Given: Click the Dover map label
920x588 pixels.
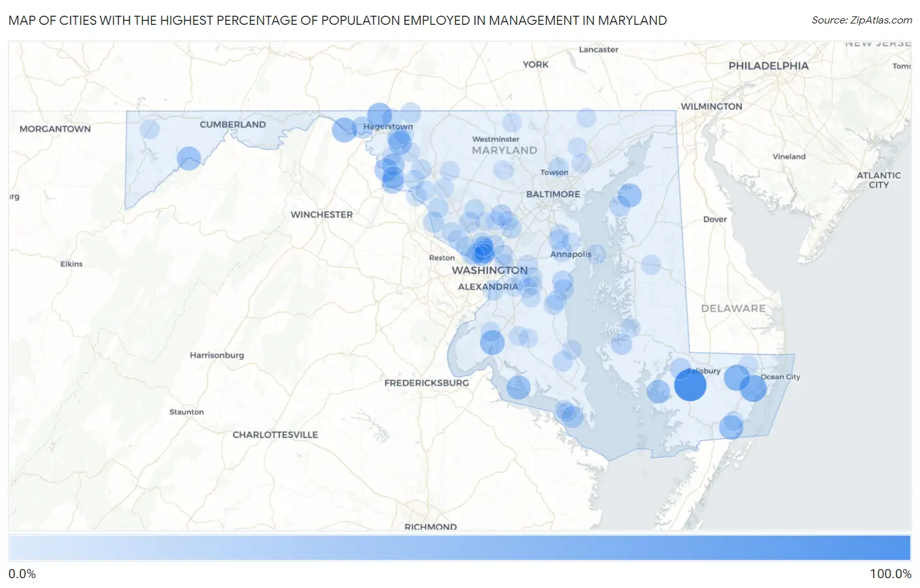Looking at the screenshot, I should coord(715,219).
